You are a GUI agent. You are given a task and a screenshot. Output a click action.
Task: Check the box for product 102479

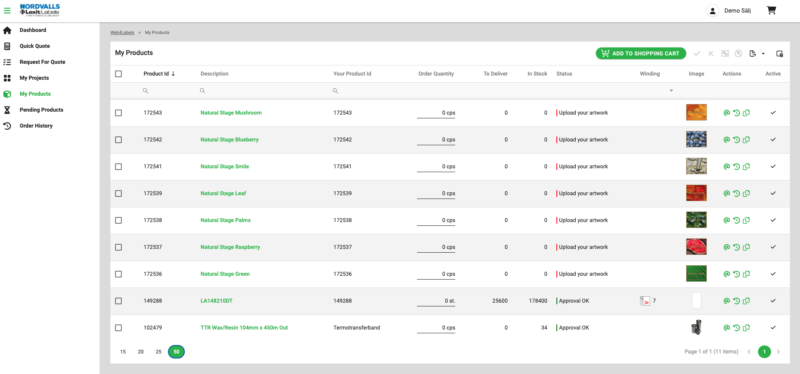point(118,328)
